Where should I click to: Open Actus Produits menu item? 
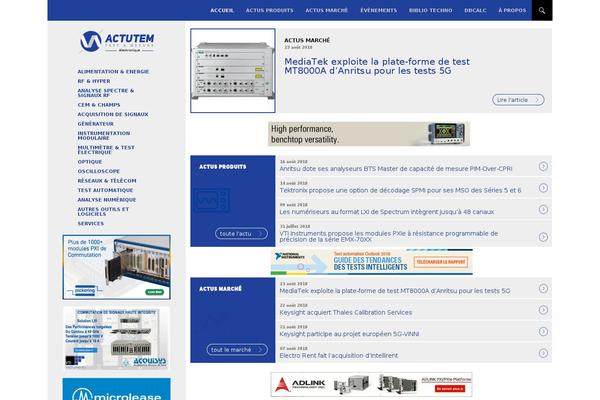click(x=269, y=10)
